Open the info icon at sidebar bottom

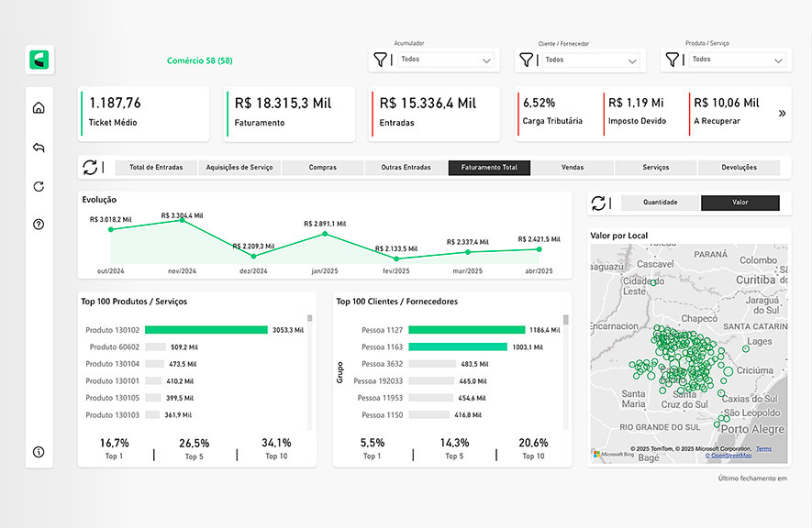[39, 452]
